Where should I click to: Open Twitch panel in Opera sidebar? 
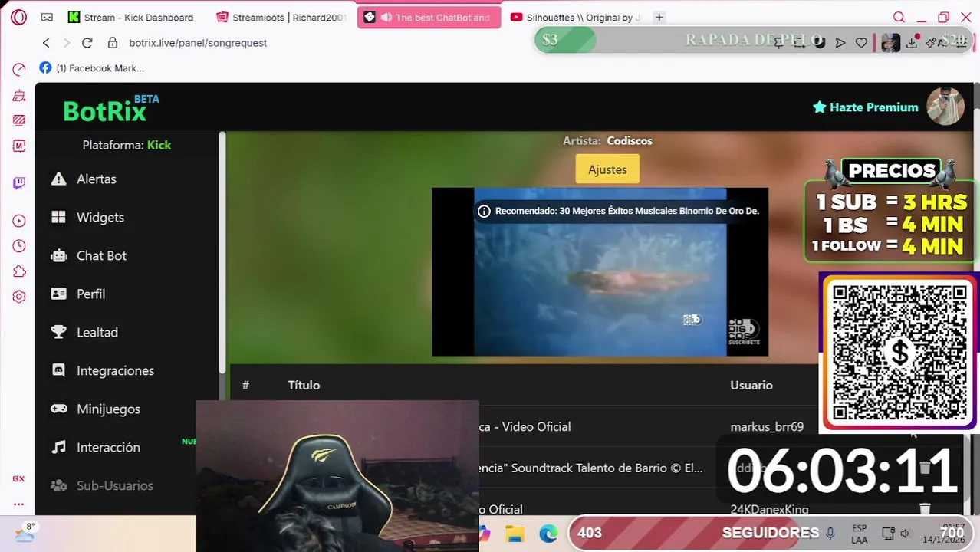click(19, 183)
